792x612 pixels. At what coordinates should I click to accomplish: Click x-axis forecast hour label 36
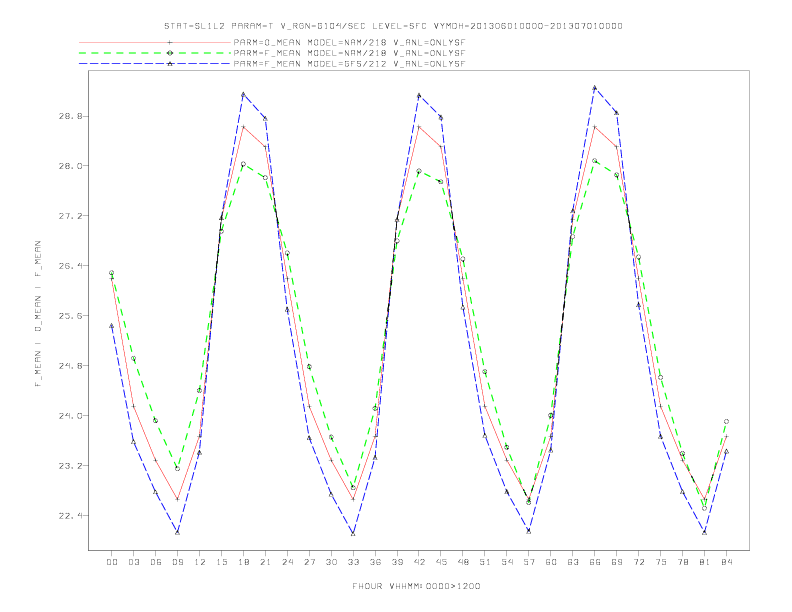click(x=375, y=562)
